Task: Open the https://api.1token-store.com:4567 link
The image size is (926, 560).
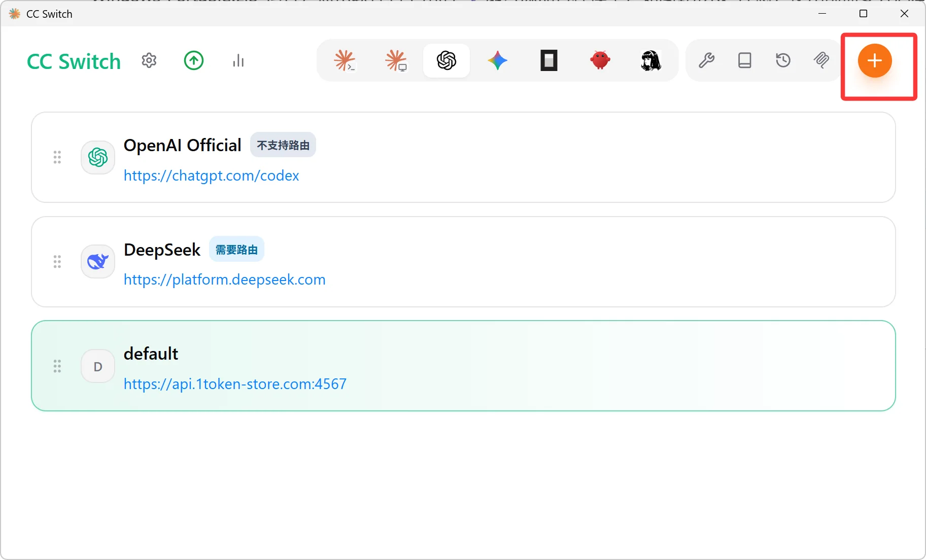Action: 235,384
